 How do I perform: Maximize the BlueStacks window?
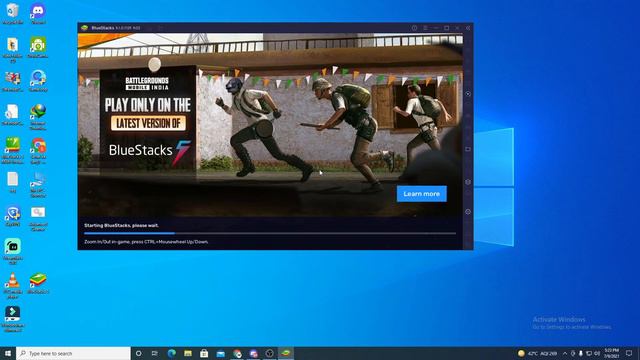(x=447, y=28)
